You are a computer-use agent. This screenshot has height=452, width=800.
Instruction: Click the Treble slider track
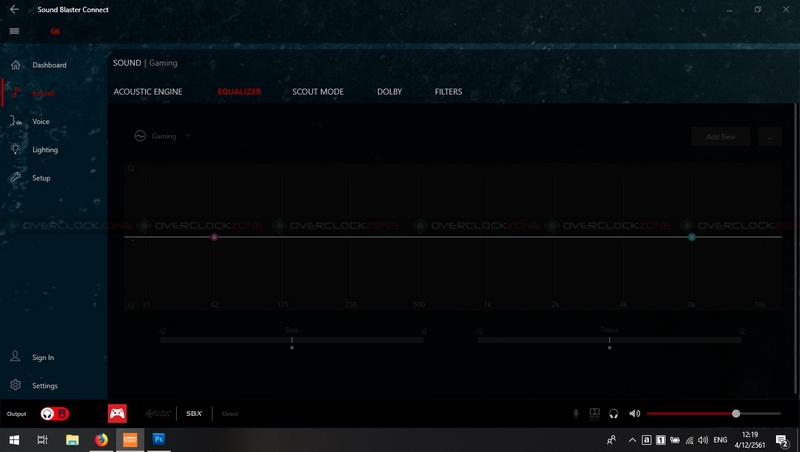click(x=609, y=340)
